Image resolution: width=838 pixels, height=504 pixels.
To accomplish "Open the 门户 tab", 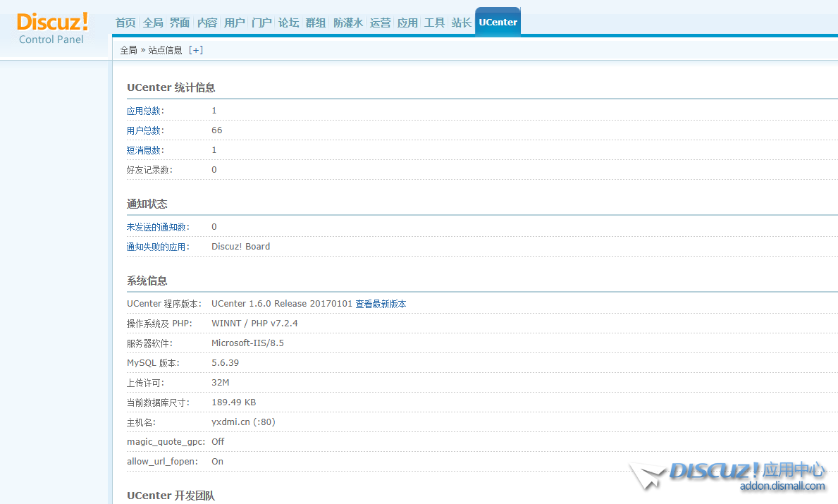I will coord(261,23).
